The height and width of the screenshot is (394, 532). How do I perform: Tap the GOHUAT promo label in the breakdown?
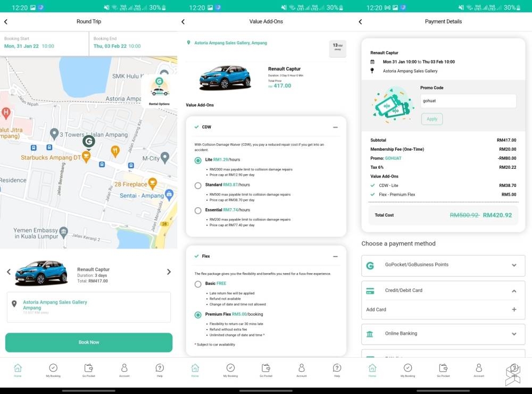pos(393,158)
